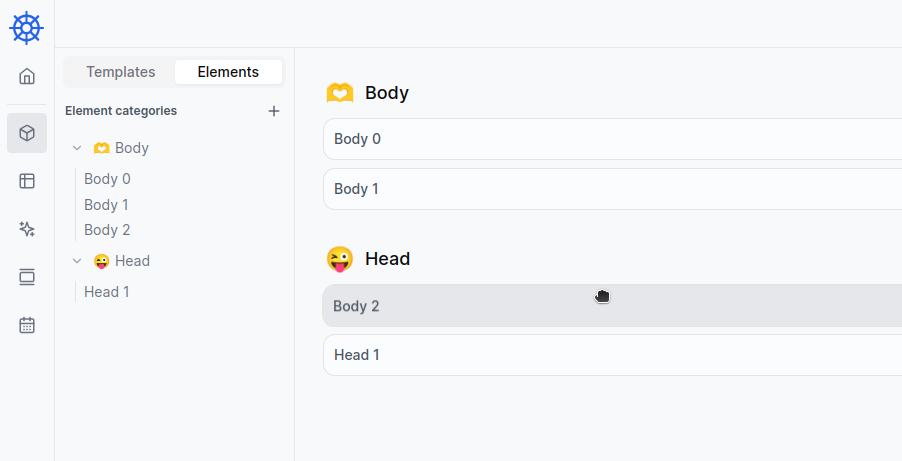Open the Body 0 element card
The height and width of the screenshot is (461, 902).
pyautogui.click(x=612, y=139)
